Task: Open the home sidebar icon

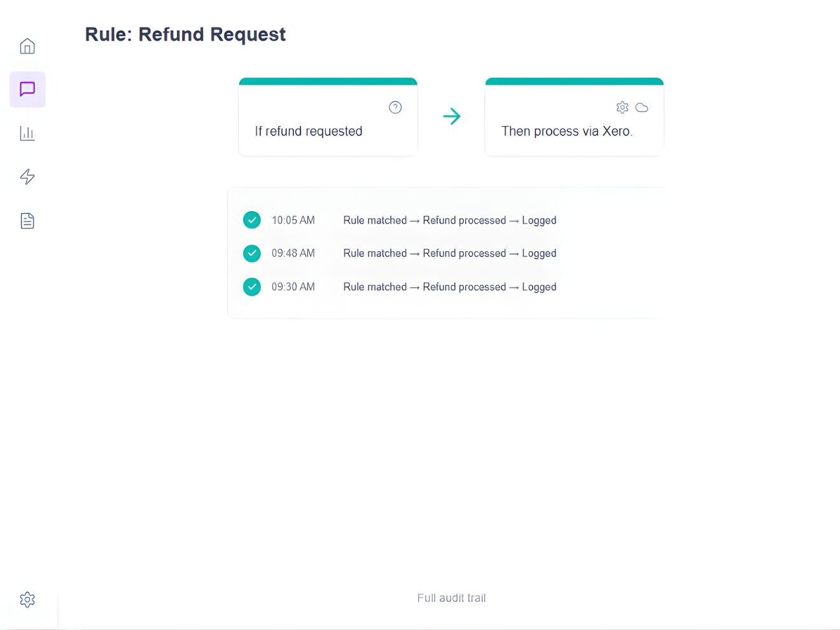Action: point(27,46)
